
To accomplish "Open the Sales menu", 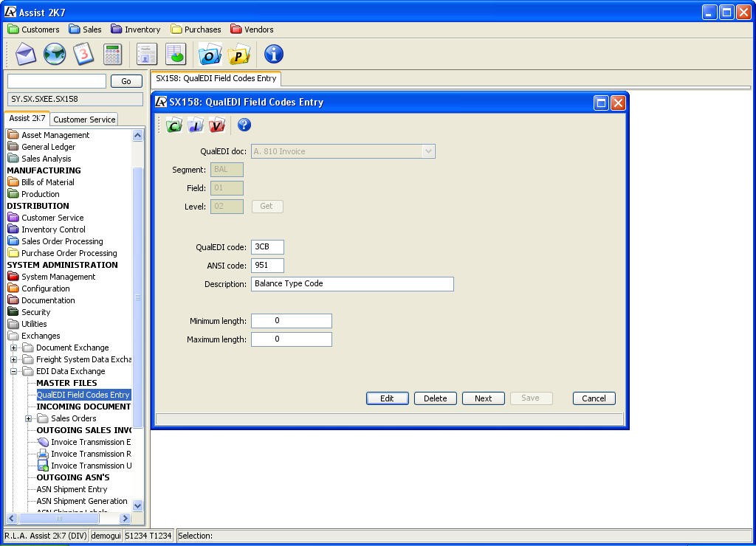I will point(86,30).
